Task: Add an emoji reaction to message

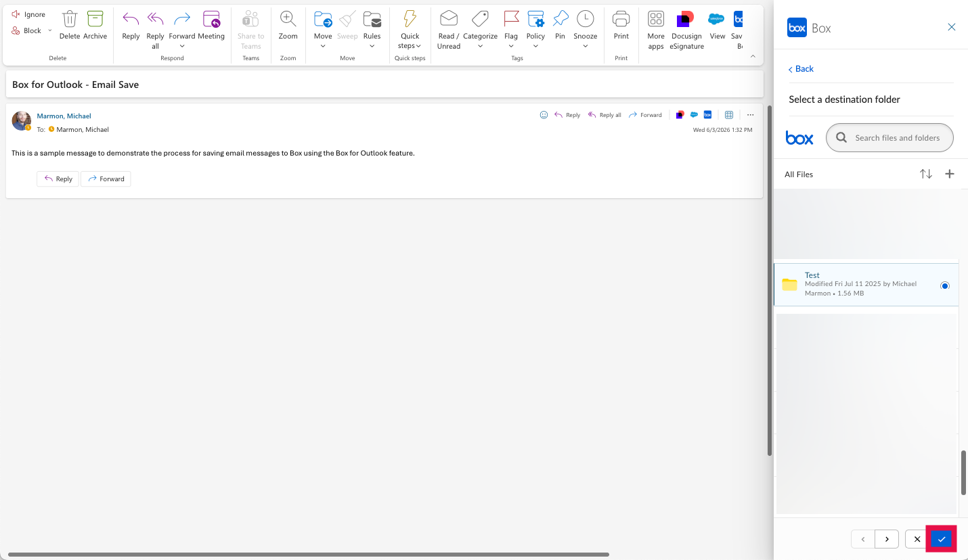Action: click(544, 115)
